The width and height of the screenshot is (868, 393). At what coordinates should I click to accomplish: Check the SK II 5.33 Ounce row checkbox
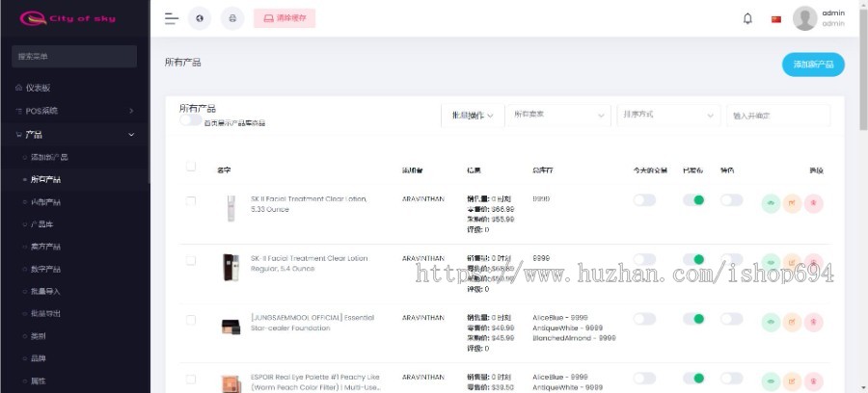click(x=191, y=201)
